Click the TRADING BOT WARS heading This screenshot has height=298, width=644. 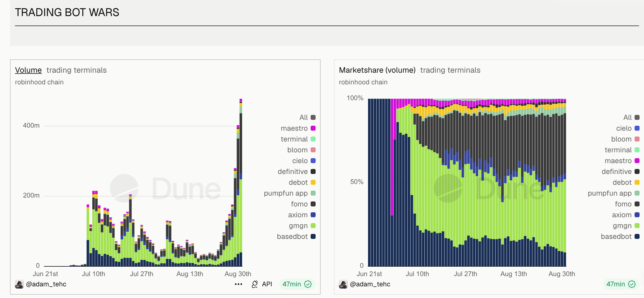67,12
